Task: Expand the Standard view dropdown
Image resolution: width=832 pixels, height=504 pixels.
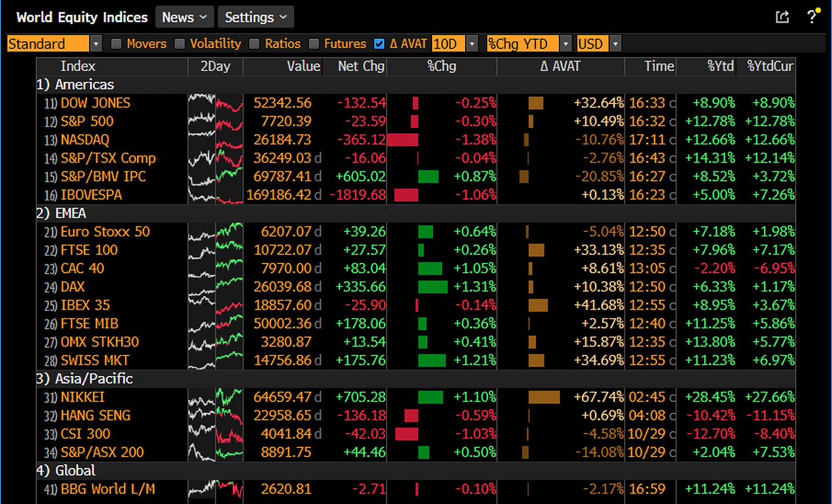Action: coord(96,44)
